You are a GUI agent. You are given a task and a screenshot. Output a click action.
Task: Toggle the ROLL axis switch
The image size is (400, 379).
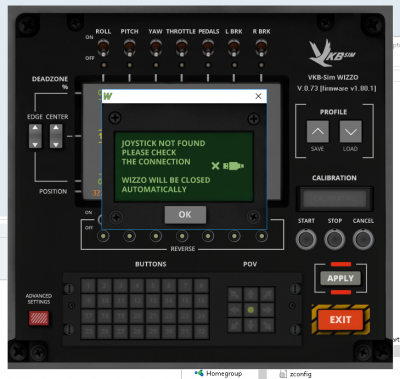coord(103,47)
